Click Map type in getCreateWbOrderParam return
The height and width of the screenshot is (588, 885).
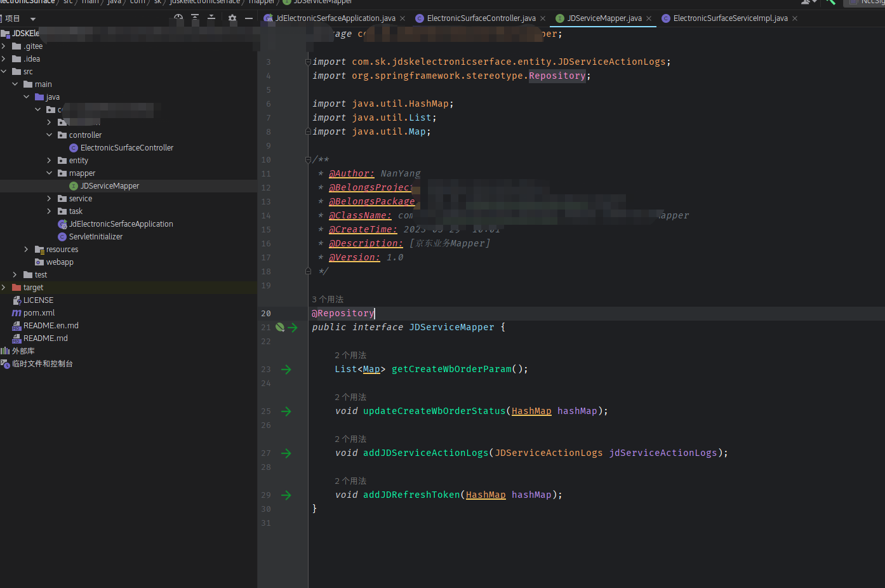(x=371, y=370)
